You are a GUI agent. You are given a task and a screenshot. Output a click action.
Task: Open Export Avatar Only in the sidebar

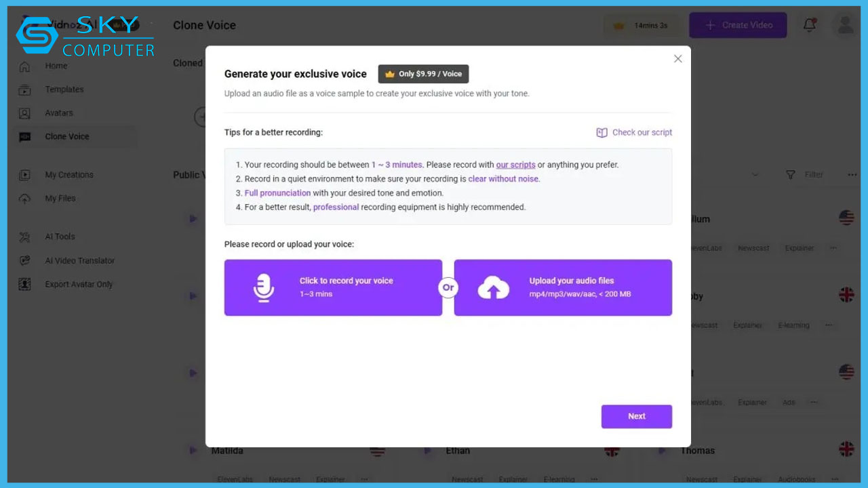(x=79, y=285)
